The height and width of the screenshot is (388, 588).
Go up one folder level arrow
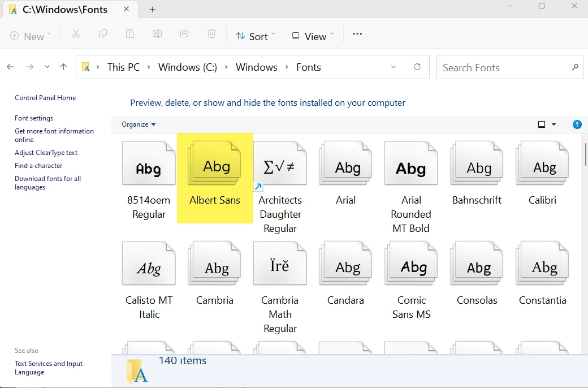[x=64, y=67]
